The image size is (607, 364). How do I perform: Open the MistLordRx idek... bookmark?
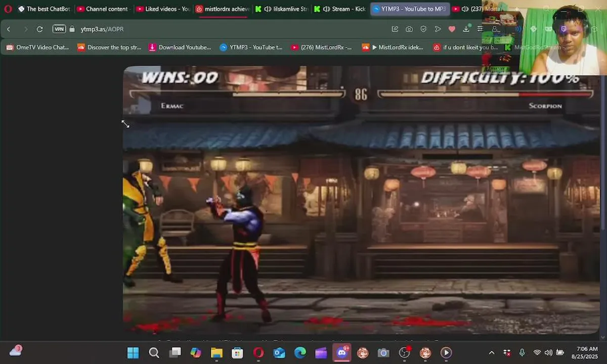393,48
